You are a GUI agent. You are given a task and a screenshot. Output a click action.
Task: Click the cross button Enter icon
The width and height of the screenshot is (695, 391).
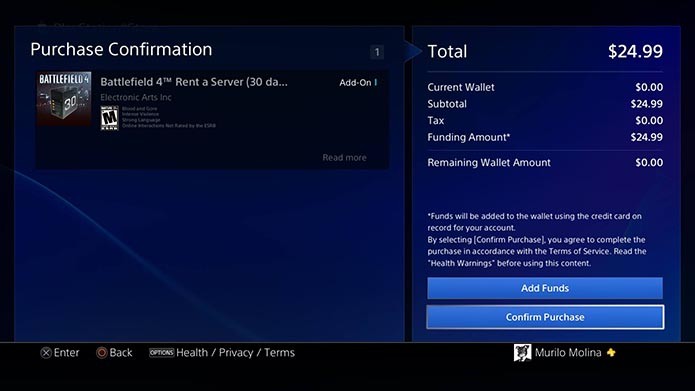[46, 353]
